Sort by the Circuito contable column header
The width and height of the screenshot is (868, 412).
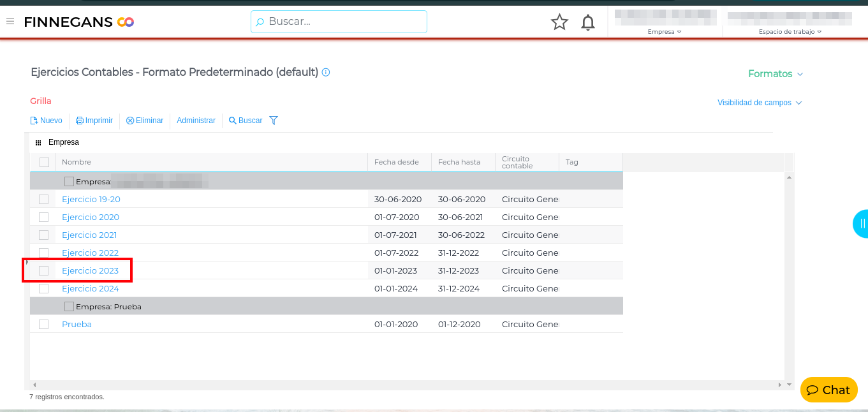(x=527, y=162)
